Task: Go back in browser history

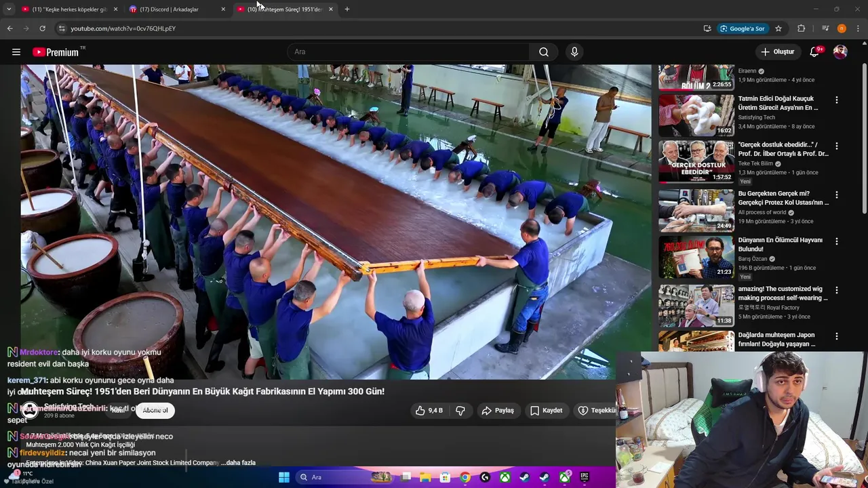Action: coord(9,28)
